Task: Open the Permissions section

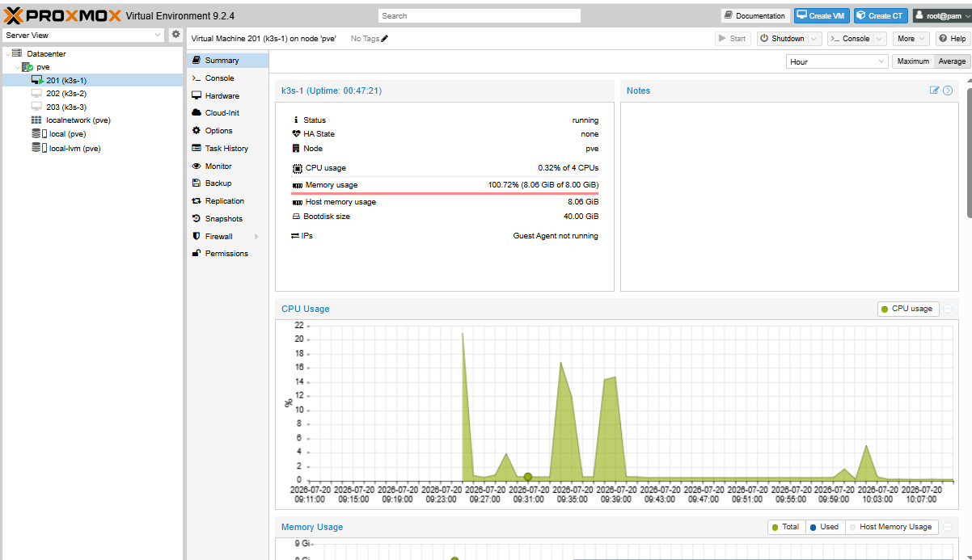Action: point(227,254)
